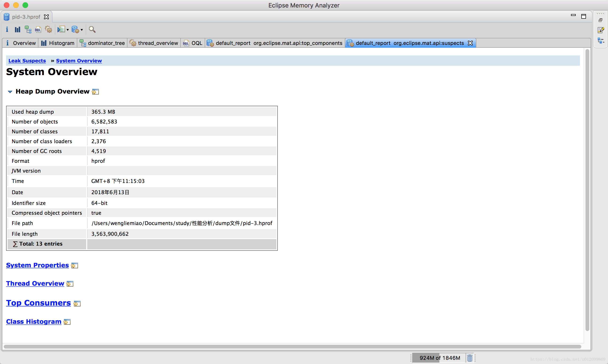Click query icon next to Thread Overview

[x=70, y=284]
